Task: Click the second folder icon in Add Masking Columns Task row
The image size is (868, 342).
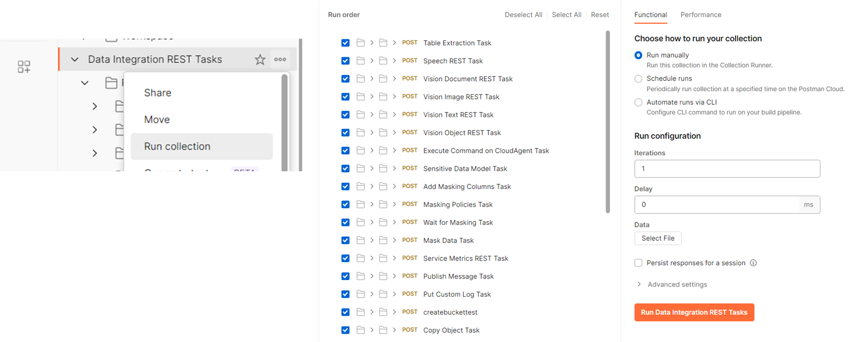Action: [383, 187]
